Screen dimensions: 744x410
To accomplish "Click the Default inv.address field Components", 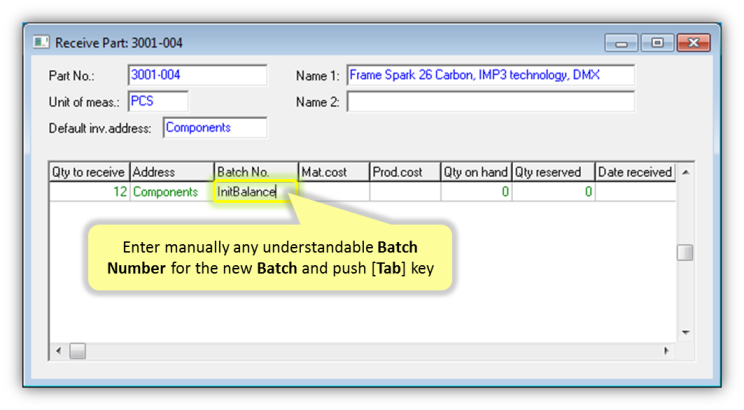I will (215, 128).
